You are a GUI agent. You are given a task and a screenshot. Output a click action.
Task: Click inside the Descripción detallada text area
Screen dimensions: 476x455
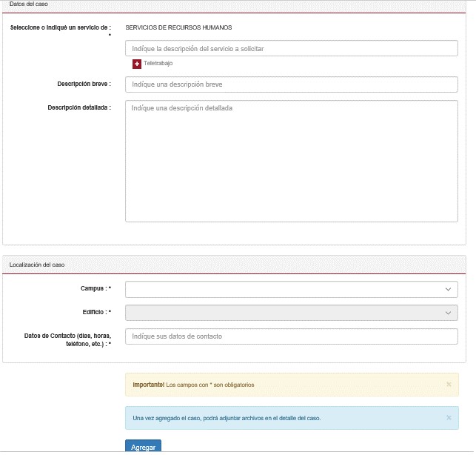(291, 161)
